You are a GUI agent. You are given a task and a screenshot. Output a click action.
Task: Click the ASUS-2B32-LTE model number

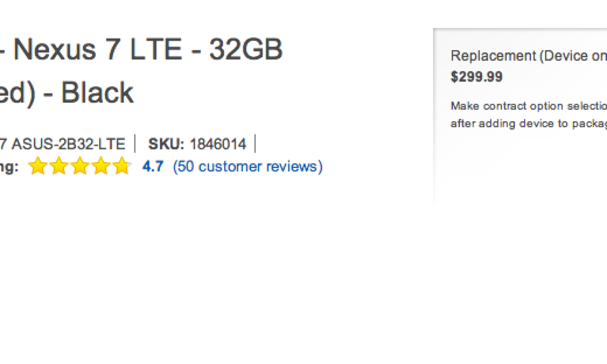68,144
